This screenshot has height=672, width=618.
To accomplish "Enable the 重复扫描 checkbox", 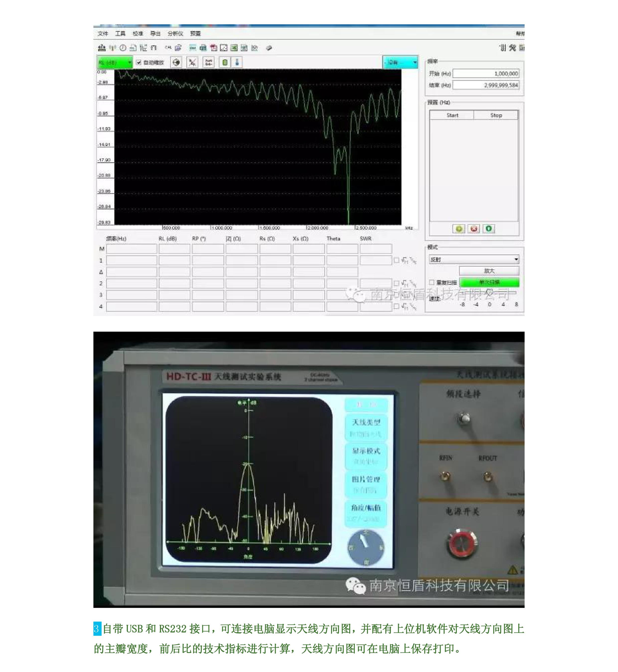I will [x=432, y=282].
